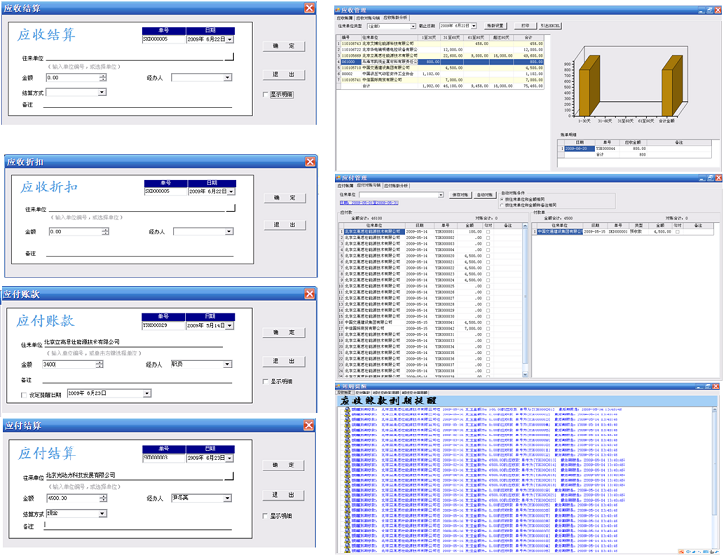The width and height of the screenshot is (726, 558).
Task: Click vertical scrollbar of reminder list
Action: tap(716, 477)
